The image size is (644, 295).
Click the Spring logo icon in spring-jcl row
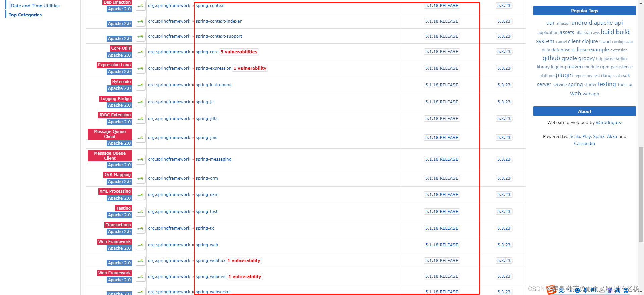click(140, 102)
